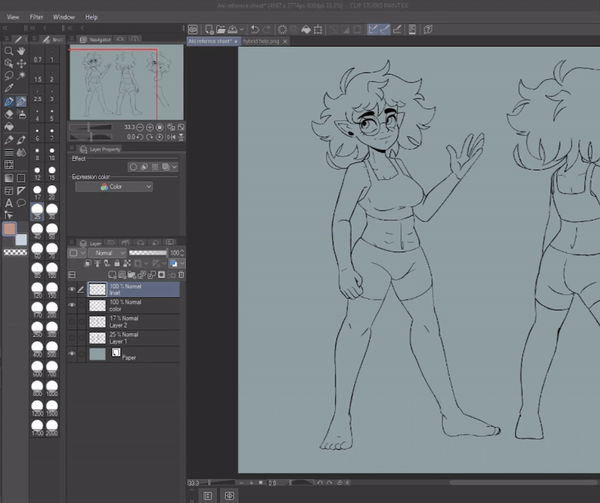Select the Lasso selection tool
The width and height of the screenshot is (600, 503).
point(9,76)
